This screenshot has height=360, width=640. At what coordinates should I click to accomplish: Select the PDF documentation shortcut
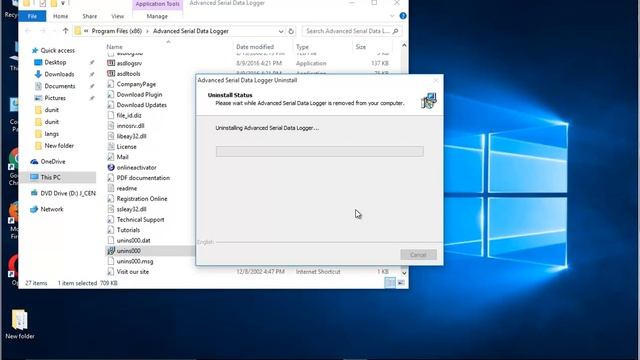143,178
